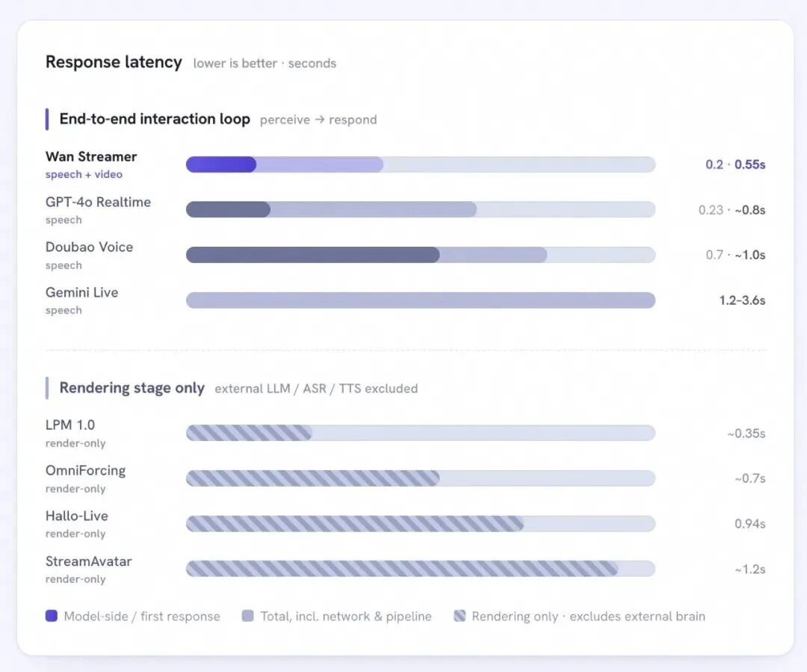This screenshot has height=672, width=807.
Task: Click the ~0.35s LPM 1.0 value
Action: [746, 434]
